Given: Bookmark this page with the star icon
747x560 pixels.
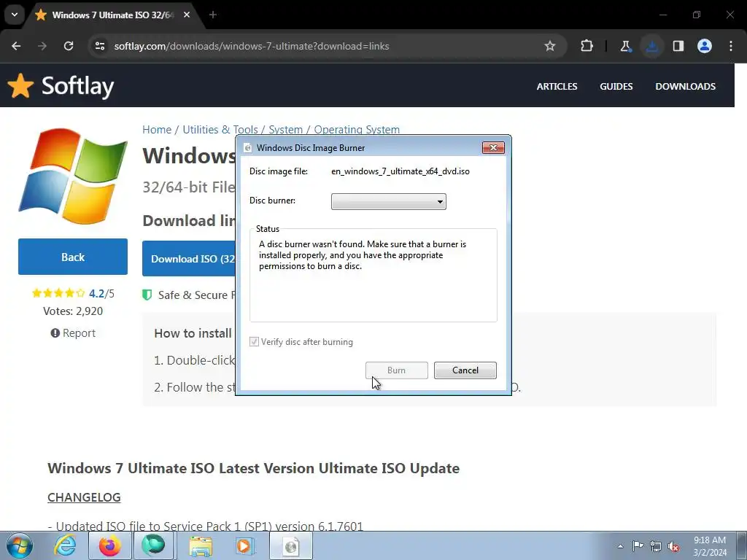Looking at the screenshot, I should coord(550,46).
